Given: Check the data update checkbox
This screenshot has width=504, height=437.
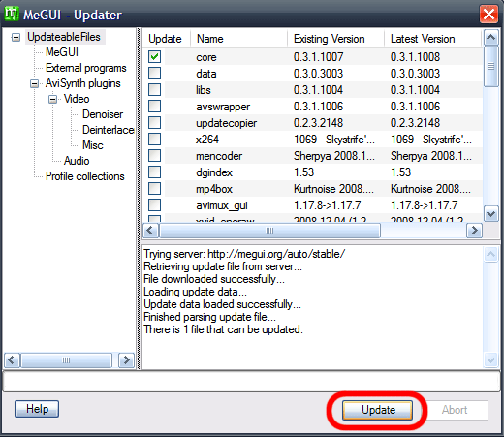Looking at the screenshot, I should pyautogui.click(x=154, y=74).
